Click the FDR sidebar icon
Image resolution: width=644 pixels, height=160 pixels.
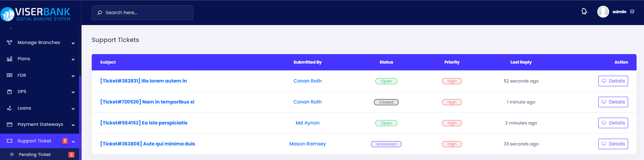(9, 75)
